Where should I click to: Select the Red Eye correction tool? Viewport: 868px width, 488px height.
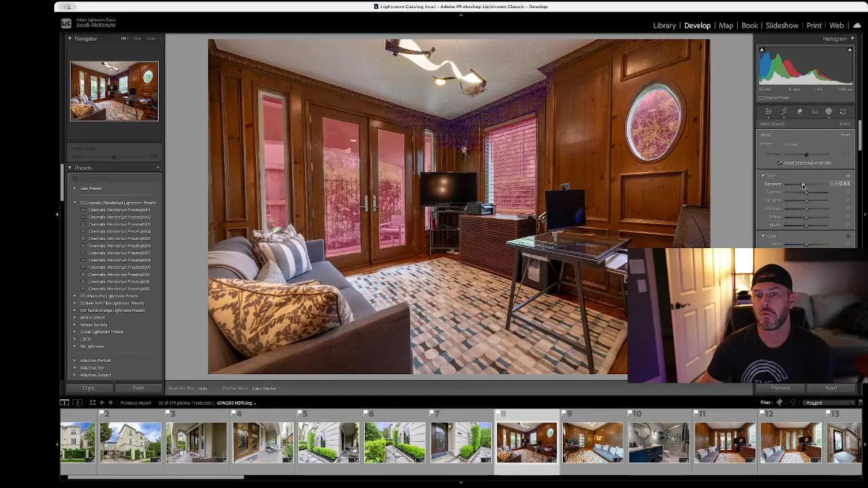point(814,112)
